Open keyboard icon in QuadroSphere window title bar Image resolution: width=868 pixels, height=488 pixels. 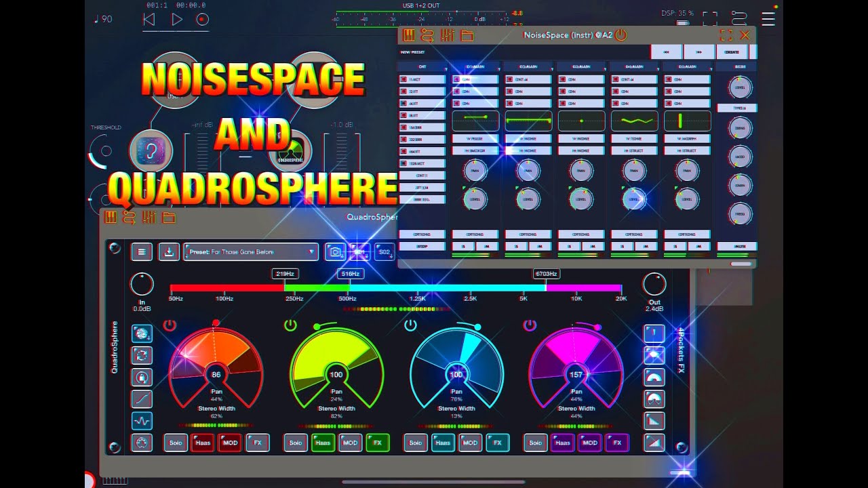pyautogui.click(x=111, y=217)
